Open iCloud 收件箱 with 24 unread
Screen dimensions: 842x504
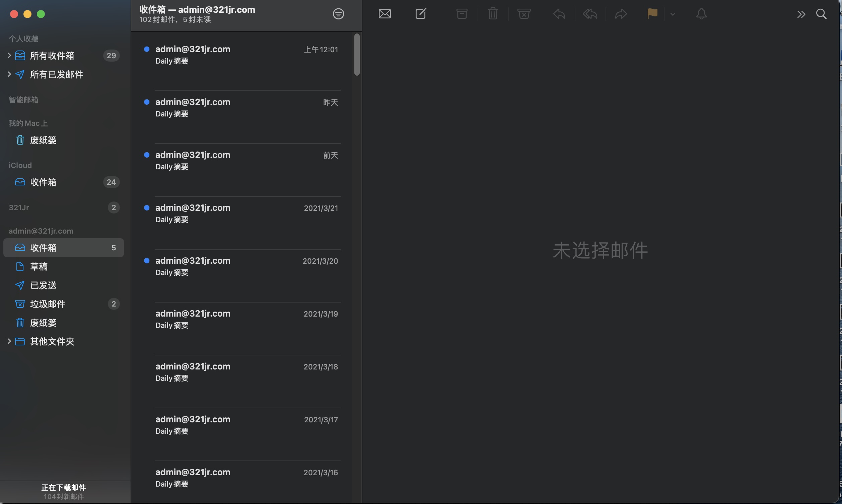tap(64, 182)
